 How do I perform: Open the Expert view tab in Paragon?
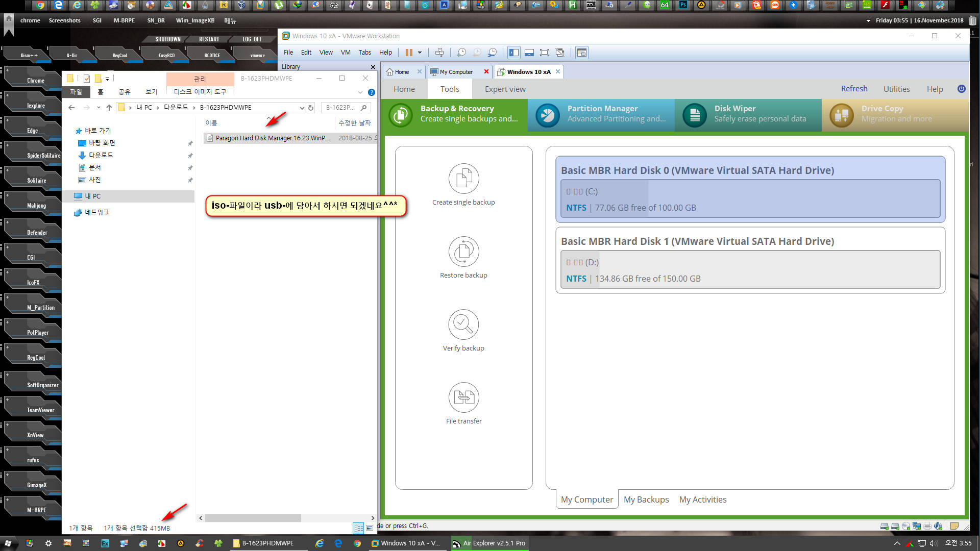tap(505, 89)
